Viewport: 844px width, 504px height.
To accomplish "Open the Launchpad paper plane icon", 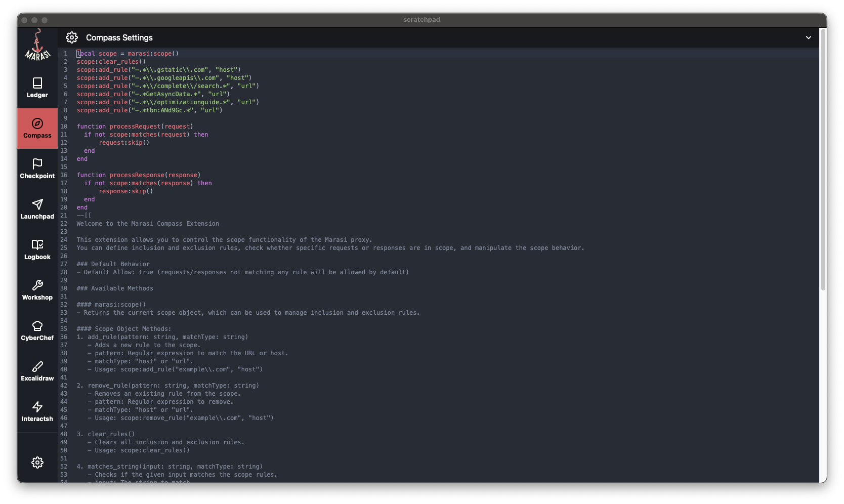I will tap(37, 205).
